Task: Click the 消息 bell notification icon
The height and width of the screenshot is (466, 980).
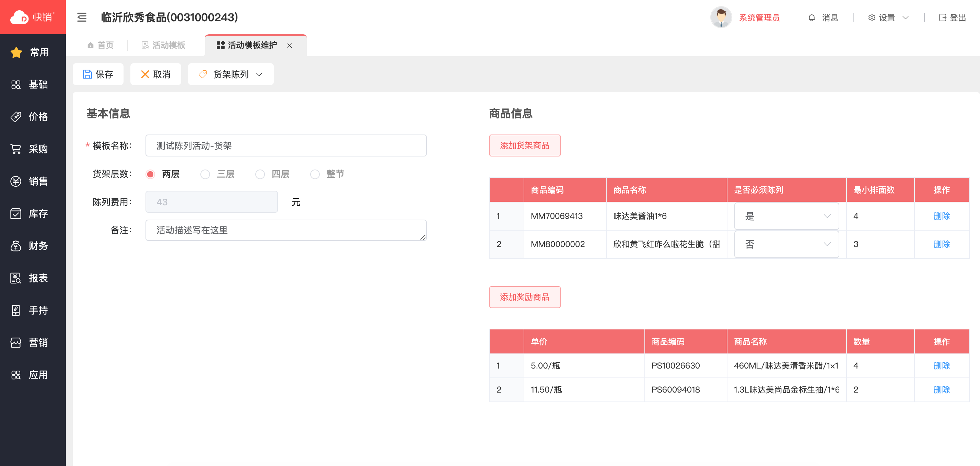Action: tap(812, 18)
